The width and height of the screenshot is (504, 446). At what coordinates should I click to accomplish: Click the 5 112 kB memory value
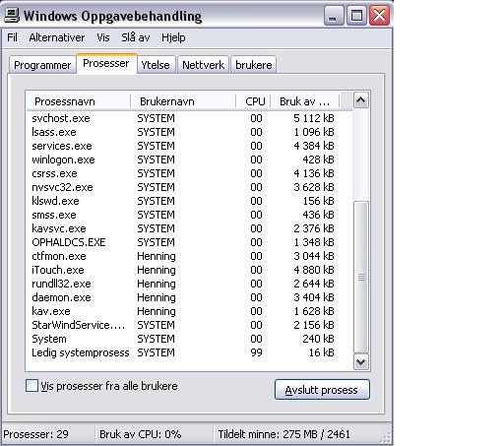coord(314,118)
